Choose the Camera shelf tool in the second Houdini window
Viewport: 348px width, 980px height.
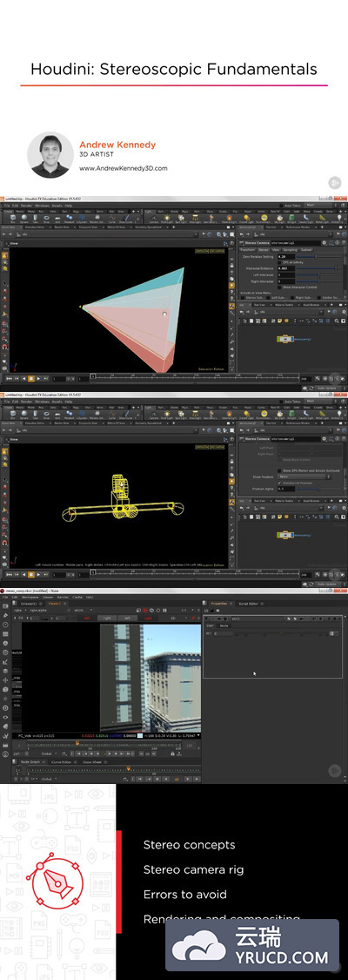153,414
